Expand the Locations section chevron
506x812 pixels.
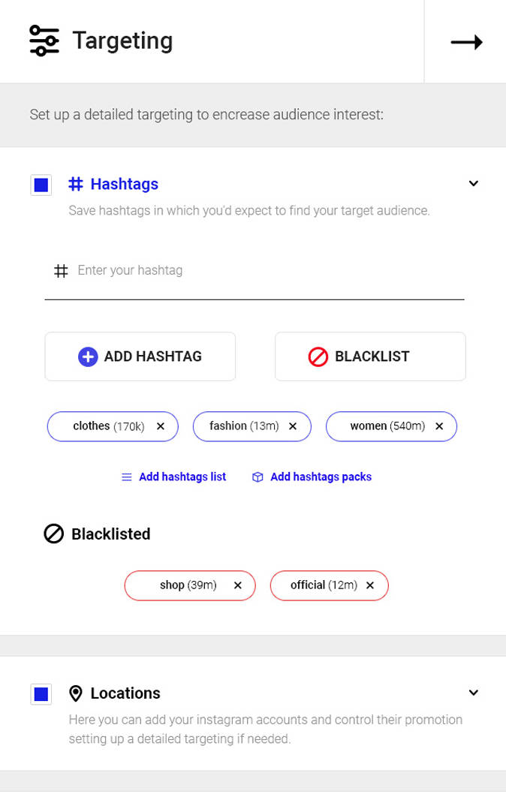pyautogui.click(x=474, y=692)
